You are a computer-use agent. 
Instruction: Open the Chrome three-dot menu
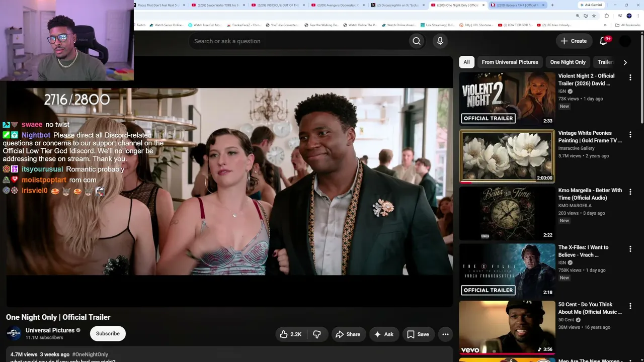click(x=637, y=16)
